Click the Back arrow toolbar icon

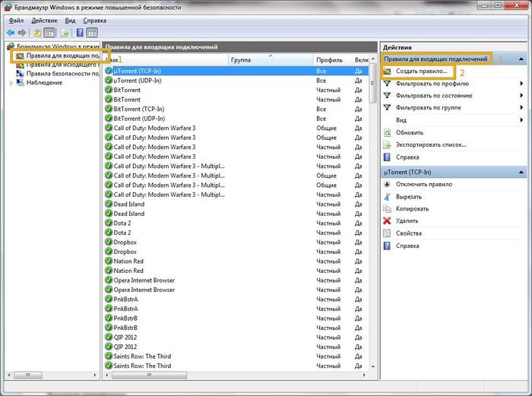pyautogui.click(x=11, y=33)
